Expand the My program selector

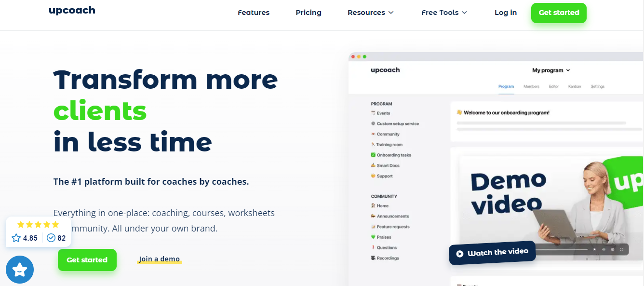tap(551, 70)
